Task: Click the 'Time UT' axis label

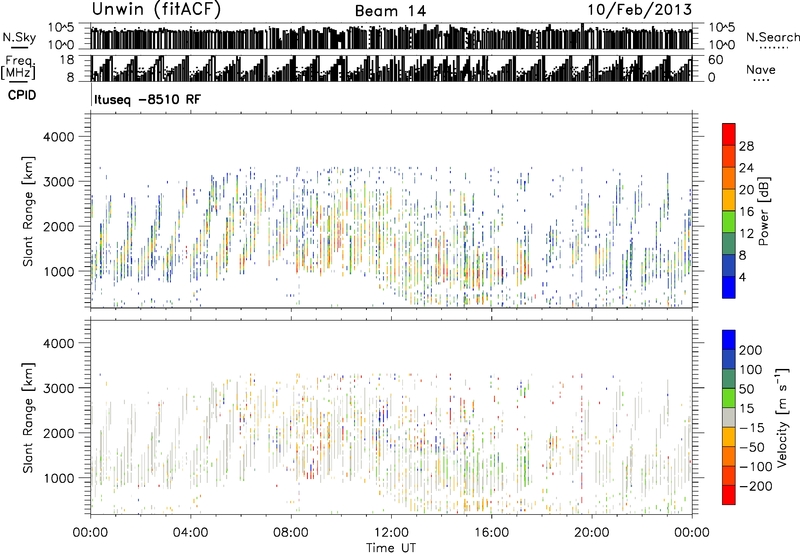Action: (x=391, y=548)
